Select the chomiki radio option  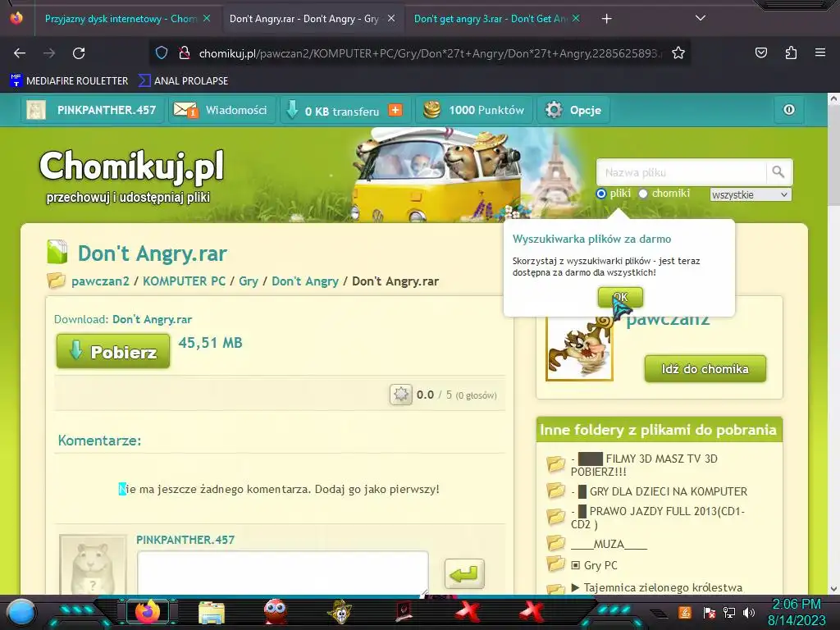(643, 194)
